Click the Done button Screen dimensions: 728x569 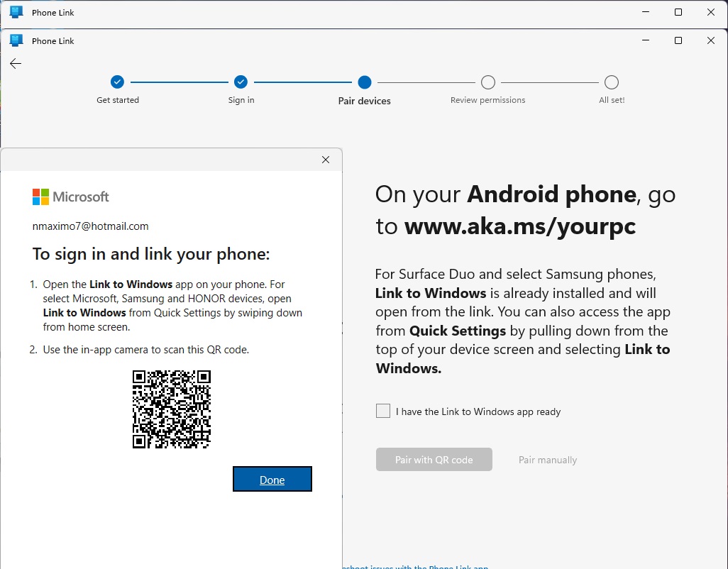click(272, 479)
